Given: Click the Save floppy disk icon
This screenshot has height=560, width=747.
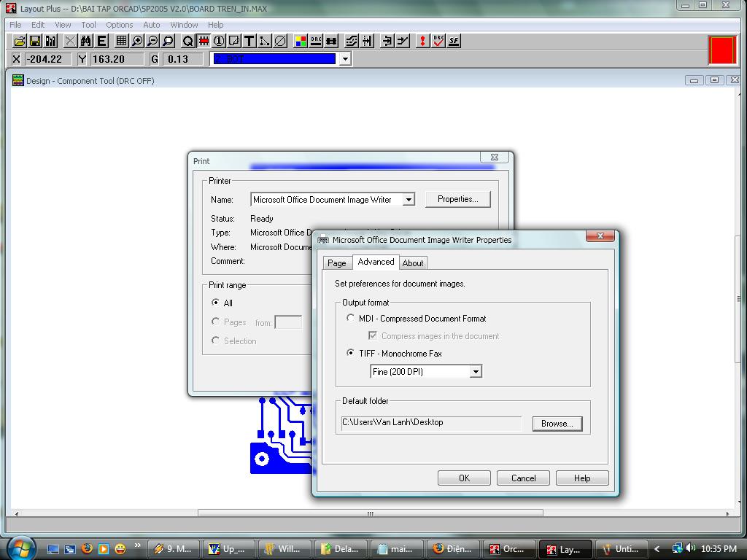Looking at the screenshot, I should (x=35, y=41).
